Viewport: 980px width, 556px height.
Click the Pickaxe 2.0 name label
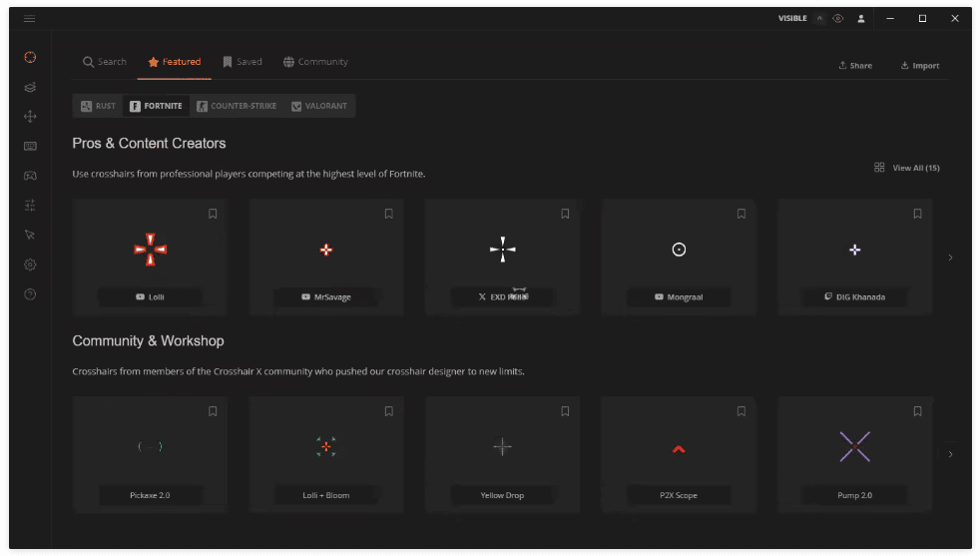click(150, 495)
